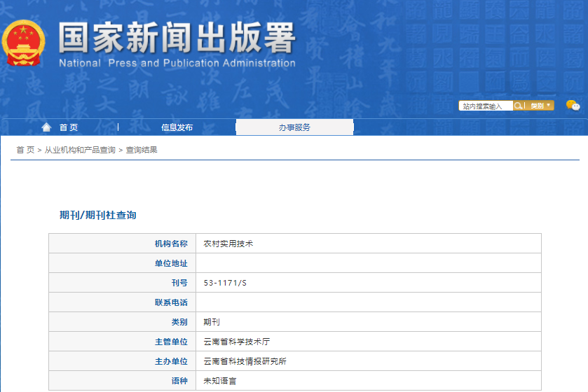Image resolution: width=588 pixels, height=392 pixels.
Task: Click the 联系电话 row label
Action: [171, 302]
